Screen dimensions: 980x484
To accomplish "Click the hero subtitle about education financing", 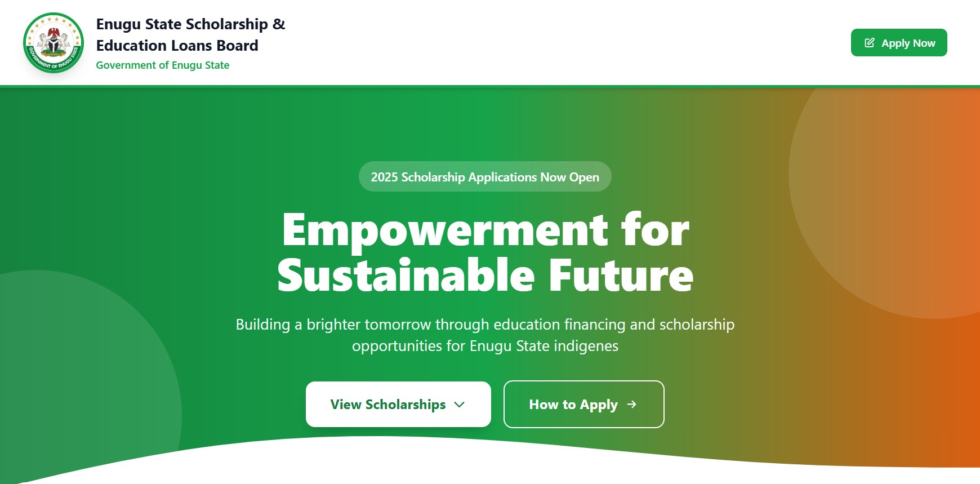I will click(x=485, y=335).
